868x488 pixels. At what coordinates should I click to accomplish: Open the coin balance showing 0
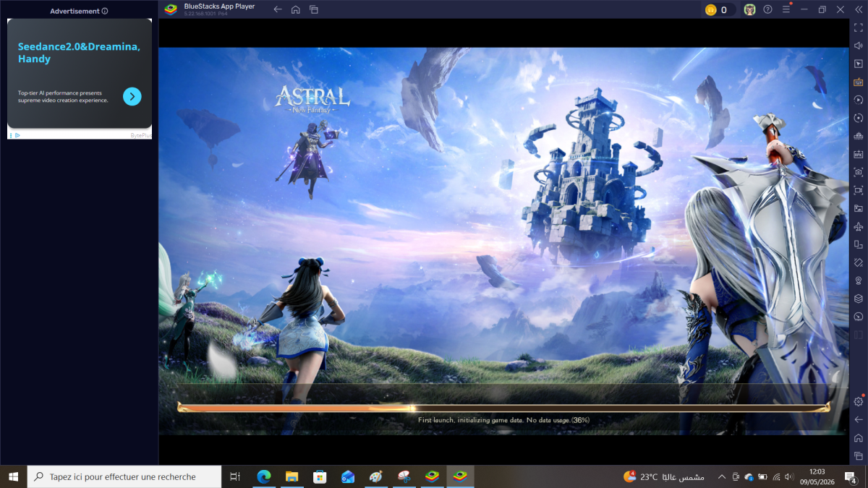720,9
